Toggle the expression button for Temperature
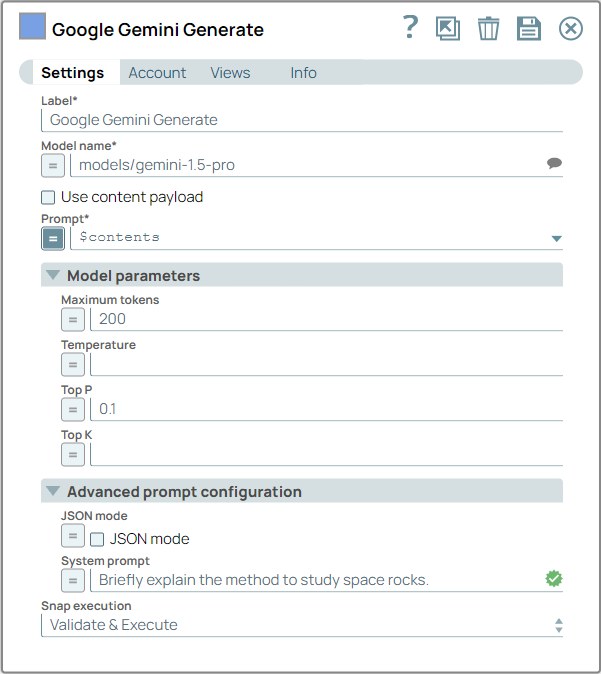This screenshot has width=601, height=674. (x=73, y=364)
